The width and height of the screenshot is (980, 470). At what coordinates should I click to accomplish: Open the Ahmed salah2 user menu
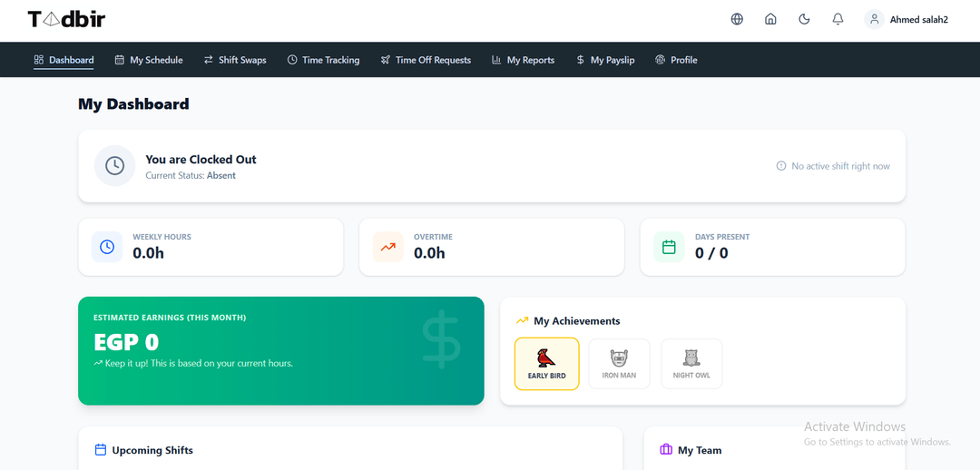(x=907, y=19)
